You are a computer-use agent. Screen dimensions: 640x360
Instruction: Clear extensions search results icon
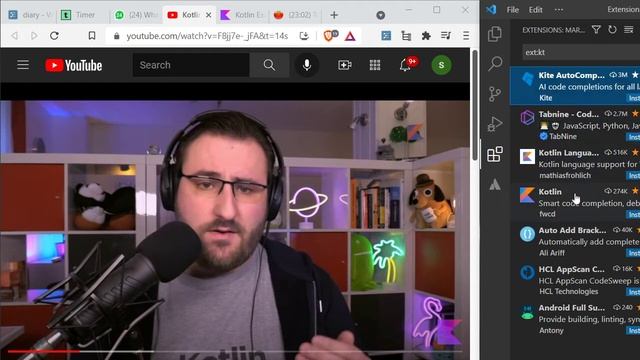pyautogui.click(x=629, y=30)
